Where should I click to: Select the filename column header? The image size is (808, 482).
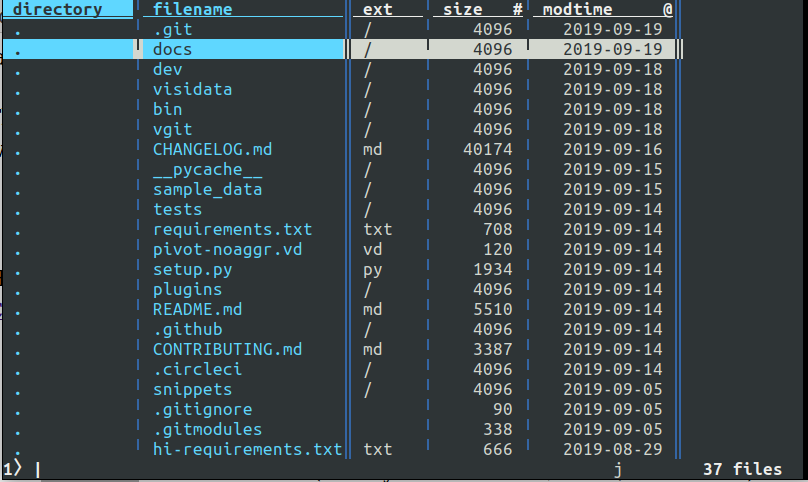(x=192, y=9)
